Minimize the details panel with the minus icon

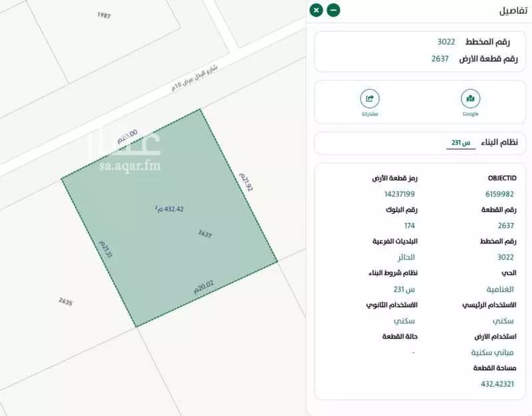pos(333,10)
